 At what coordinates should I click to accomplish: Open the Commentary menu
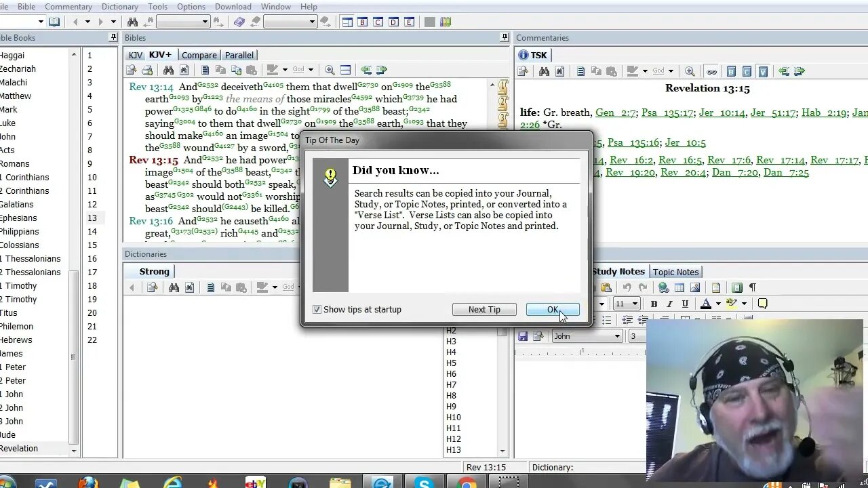pyautogui.click(x=68, y=7)
